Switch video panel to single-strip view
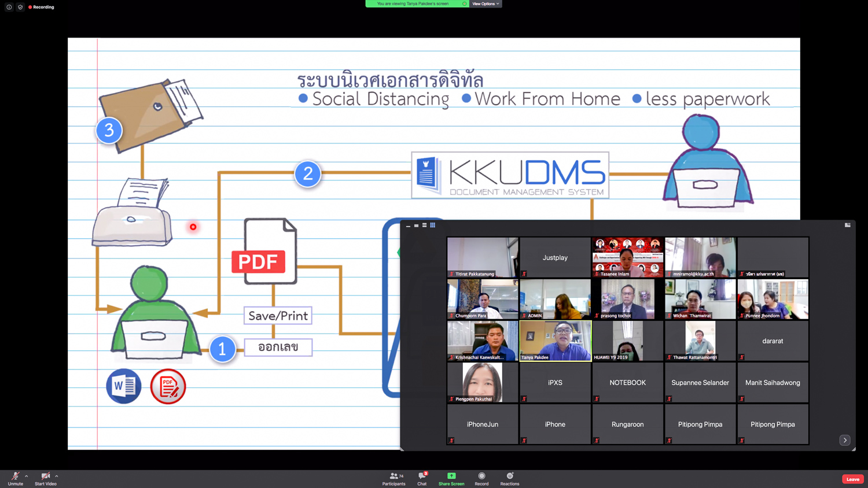 click(416, 225)
